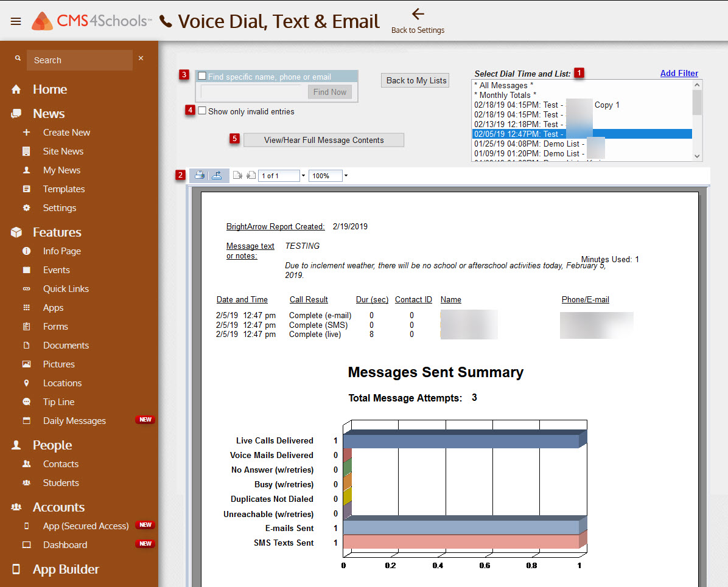Click the Documents file icon
The image size is (728, 587).
pyautogui.click(x=26, y=346)
